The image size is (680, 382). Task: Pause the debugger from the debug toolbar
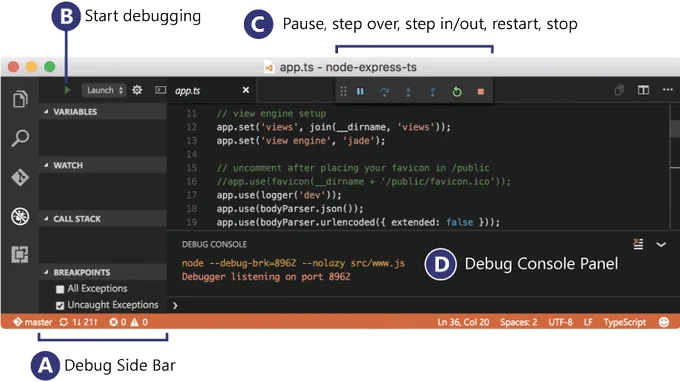[360, 91]
